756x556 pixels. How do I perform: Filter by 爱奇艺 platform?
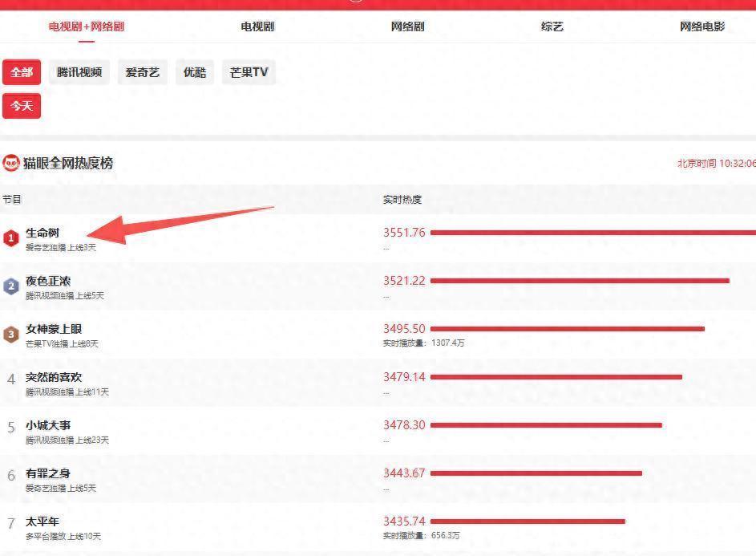point(143,72)
